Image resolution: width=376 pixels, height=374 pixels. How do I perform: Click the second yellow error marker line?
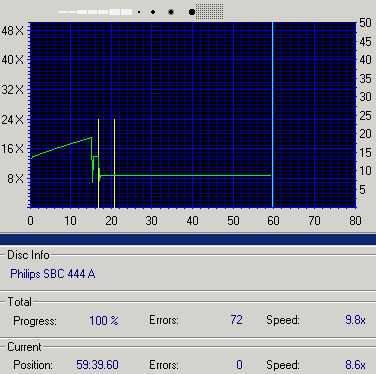point(114,163)
